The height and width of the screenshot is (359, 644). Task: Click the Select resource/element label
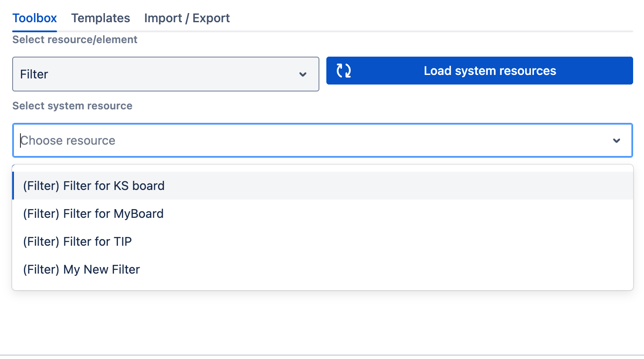pyautogui.click(x=75, y=40)
